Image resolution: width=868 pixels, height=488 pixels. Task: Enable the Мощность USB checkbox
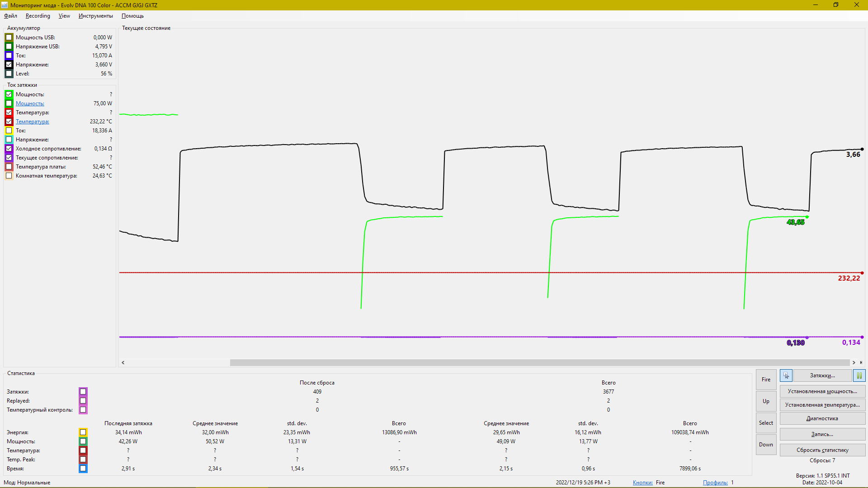point(9,38)
